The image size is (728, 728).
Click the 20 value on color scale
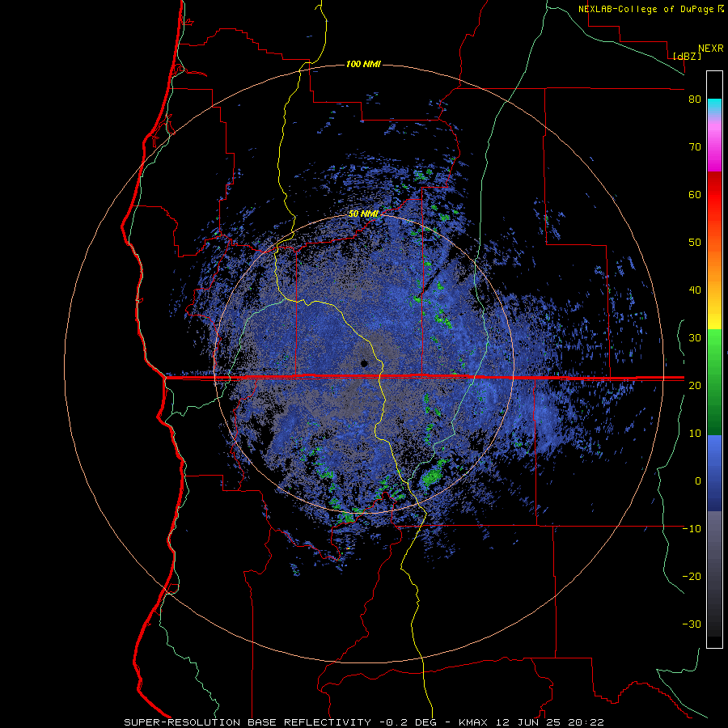[695, 385]
